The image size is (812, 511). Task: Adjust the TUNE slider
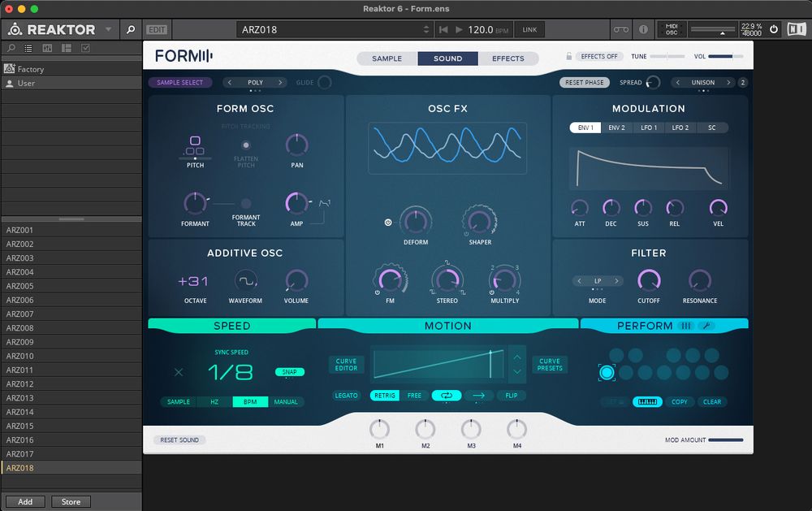[667, 56]
